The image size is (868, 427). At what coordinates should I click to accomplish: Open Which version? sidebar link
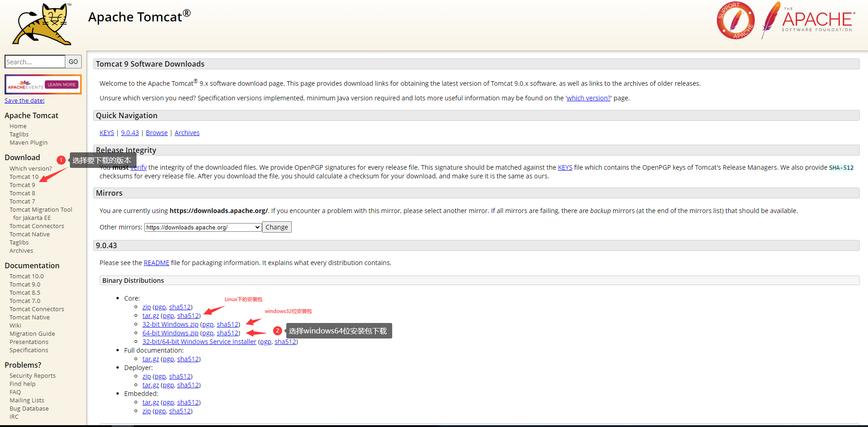click(31, 169)
